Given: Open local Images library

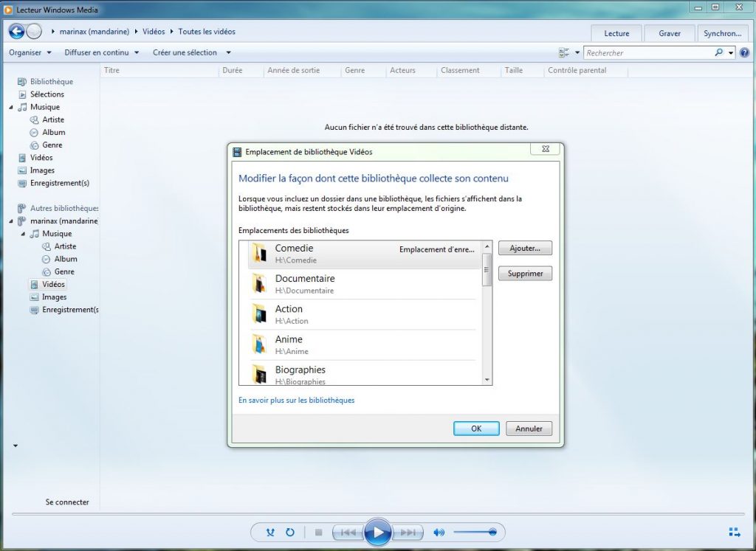Looking at the screenshot, I should (x=42, y=170).
